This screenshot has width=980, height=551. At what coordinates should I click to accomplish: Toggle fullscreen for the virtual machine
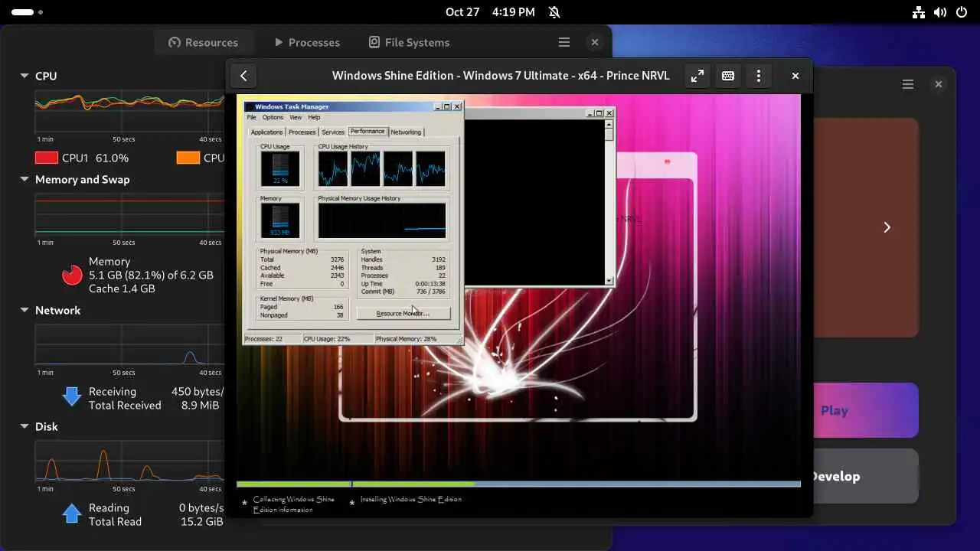pos(697,76)
